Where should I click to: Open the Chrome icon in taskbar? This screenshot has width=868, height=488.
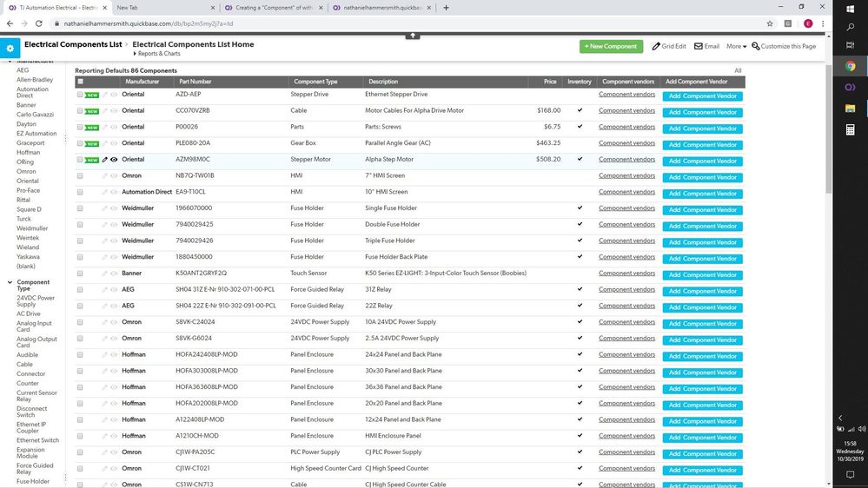[851, 66]
